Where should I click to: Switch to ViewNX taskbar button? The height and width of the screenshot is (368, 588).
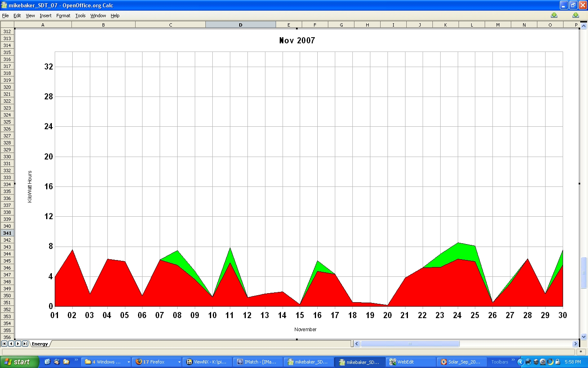207,362
